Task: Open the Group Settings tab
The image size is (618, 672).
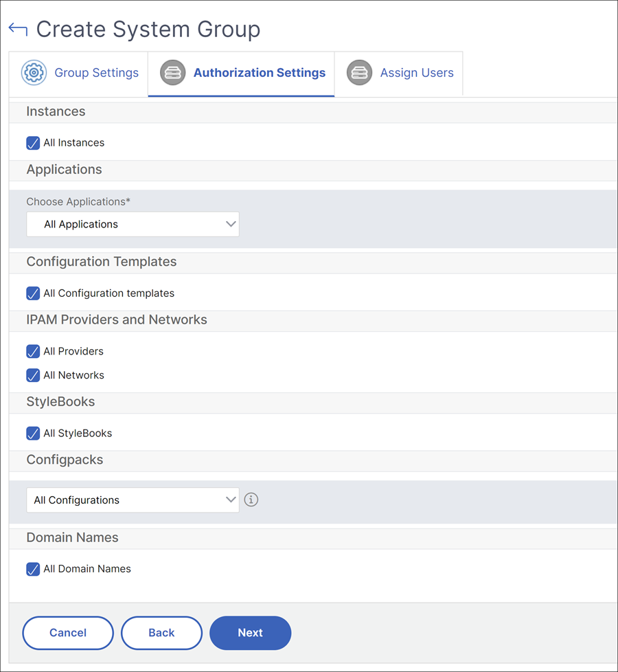Action: pos(78,74)
